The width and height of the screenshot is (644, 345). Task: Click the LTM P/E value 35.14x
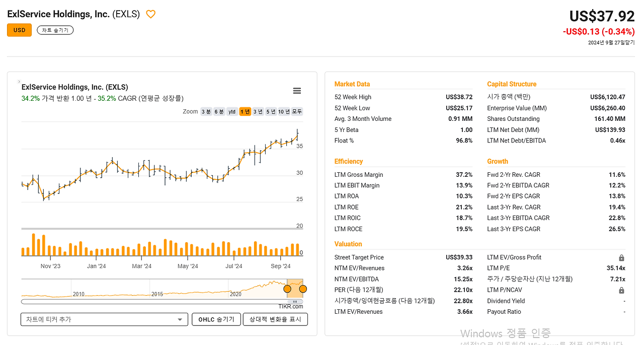coord(616,268)
